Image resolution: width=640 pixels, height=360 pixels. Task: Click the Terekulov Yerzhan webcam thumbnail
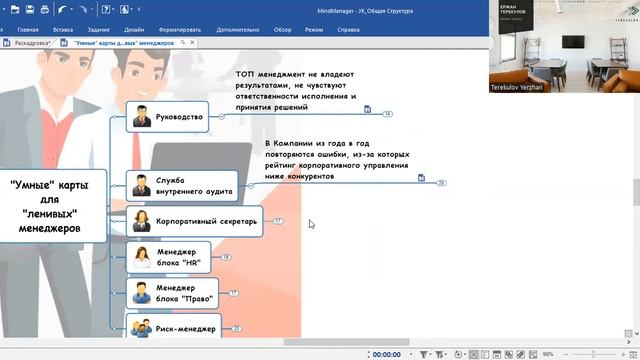point(564,46)
